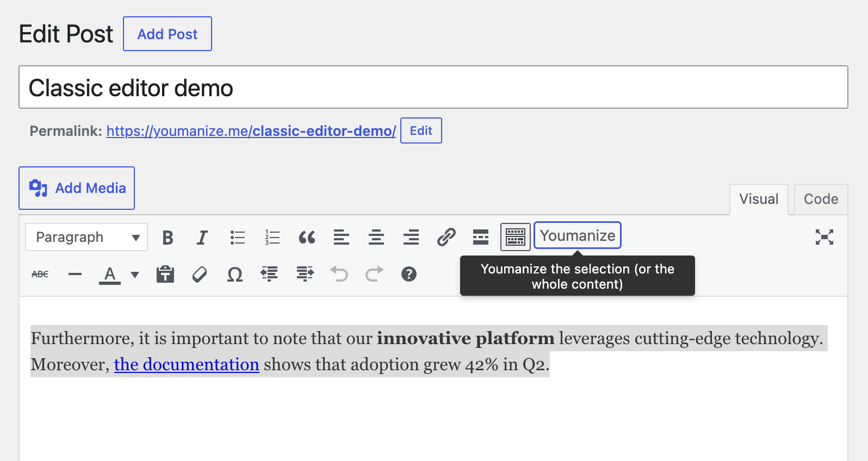The image size is (868, 461).
Task: Align text right
Action: pyautogui.click(x=411, y=237)
